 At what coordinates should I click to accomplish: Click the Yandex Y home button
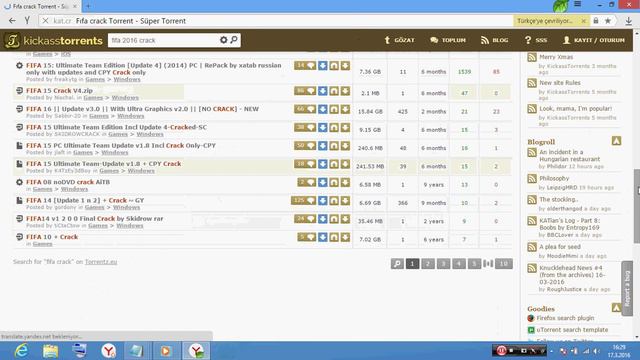(27, 21)
